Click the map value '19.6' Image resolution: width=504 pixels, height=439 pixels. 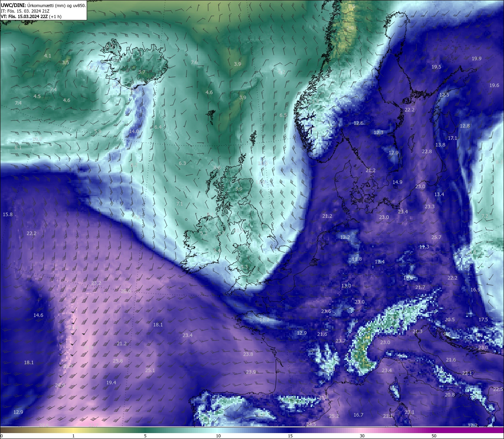(494, 85)
